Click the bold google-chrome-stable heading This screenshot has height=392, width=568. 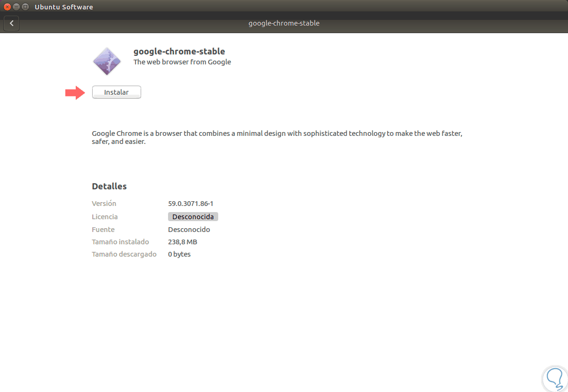click(179, 52)
